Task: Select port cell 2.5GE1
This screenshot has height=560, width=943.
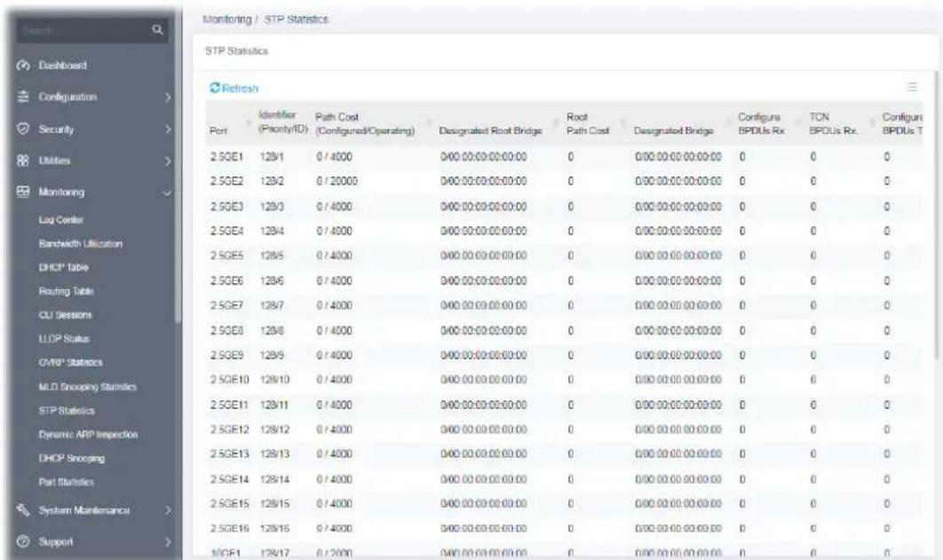Action: (226, 157)
